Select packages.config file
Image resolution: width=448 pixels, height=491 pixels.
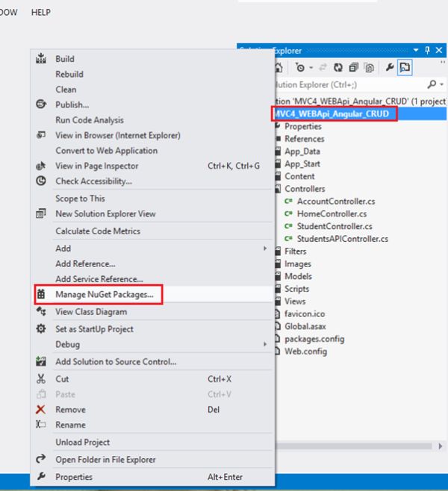tap(314, 339)
